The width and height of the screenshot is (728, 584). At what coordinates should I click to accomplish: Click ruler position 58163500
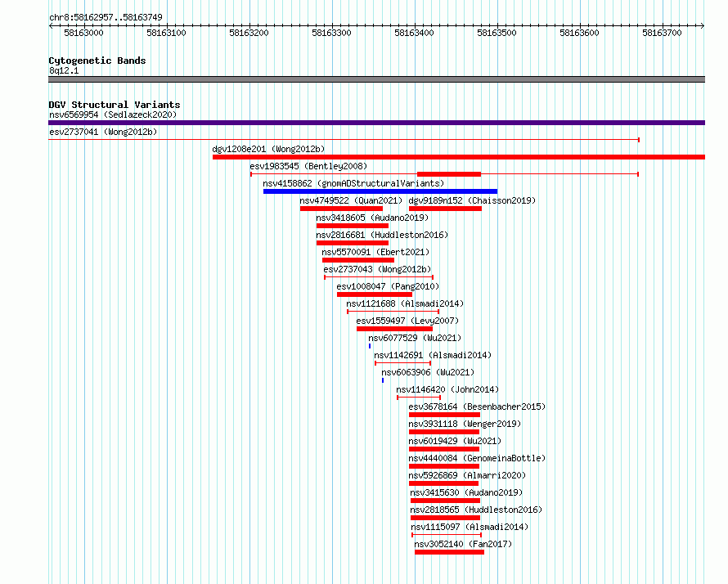pos(497,33)
